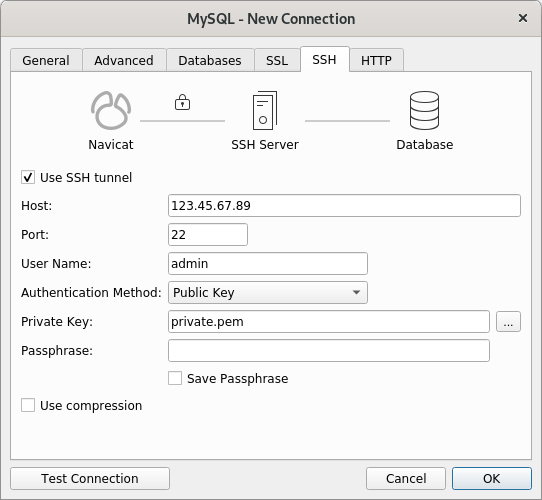Enable Use compression option

coord(28,405)
